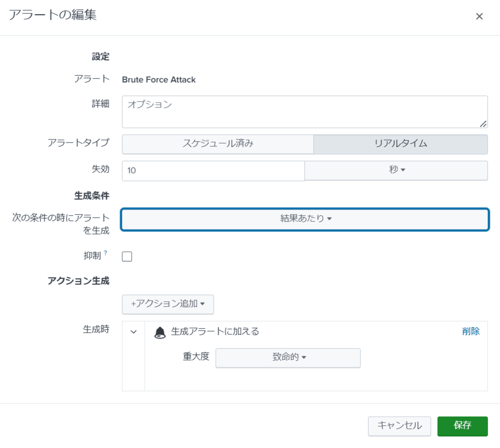The height and width of the screenshot is (448, 500).
Task: Open the 結果あたり trigger condition dropdown
Action: (x=305, y=219)
